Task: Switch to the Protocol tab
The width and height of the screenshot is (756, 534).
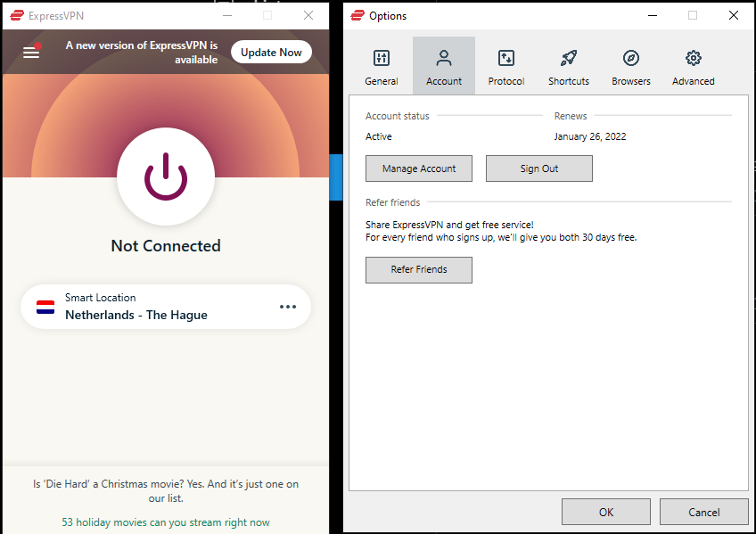Action: [506, 66]
